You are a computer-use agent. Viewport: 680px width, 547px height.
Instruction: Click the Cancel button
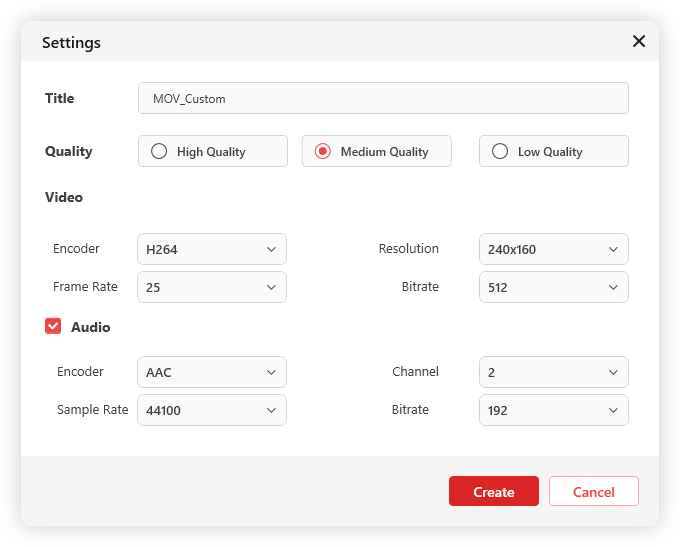coord(594,491)
